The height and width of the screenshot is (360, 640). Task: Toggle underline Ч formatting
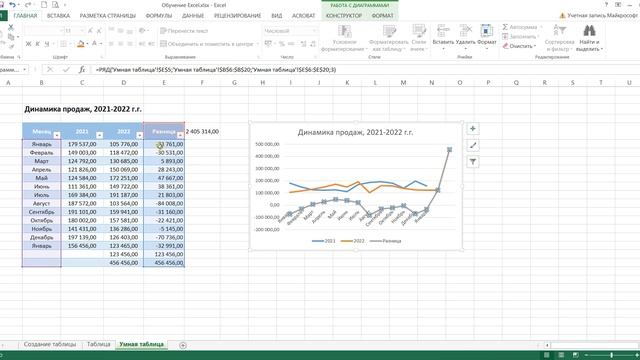point(47,44)
